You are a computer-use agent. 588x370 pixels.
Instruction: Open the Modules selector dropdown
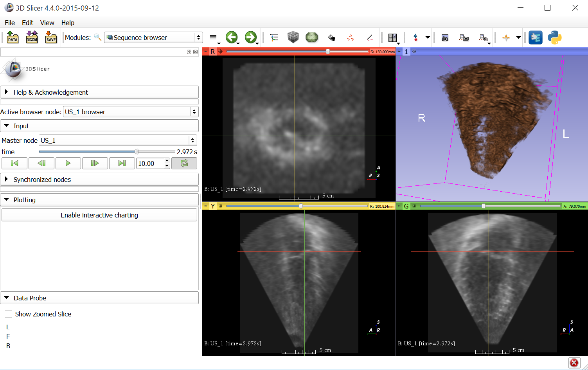pos(153,38)
